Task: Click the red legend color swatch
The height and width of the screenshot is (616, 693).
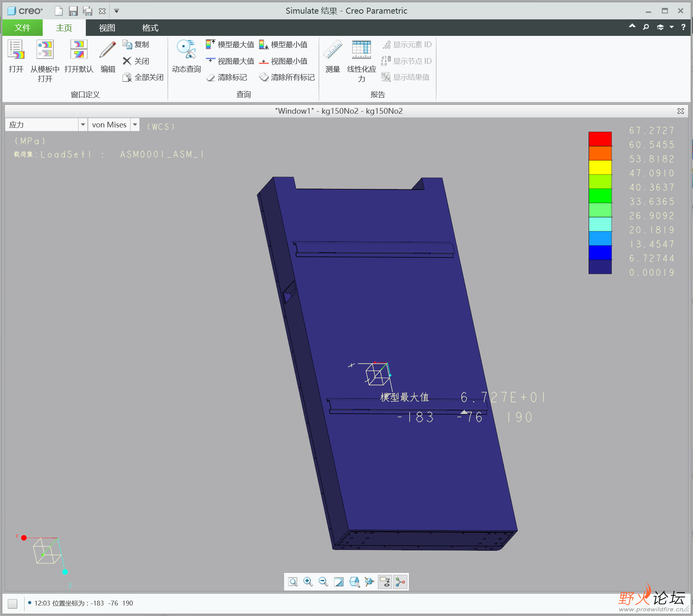Action: click(600, 139)
